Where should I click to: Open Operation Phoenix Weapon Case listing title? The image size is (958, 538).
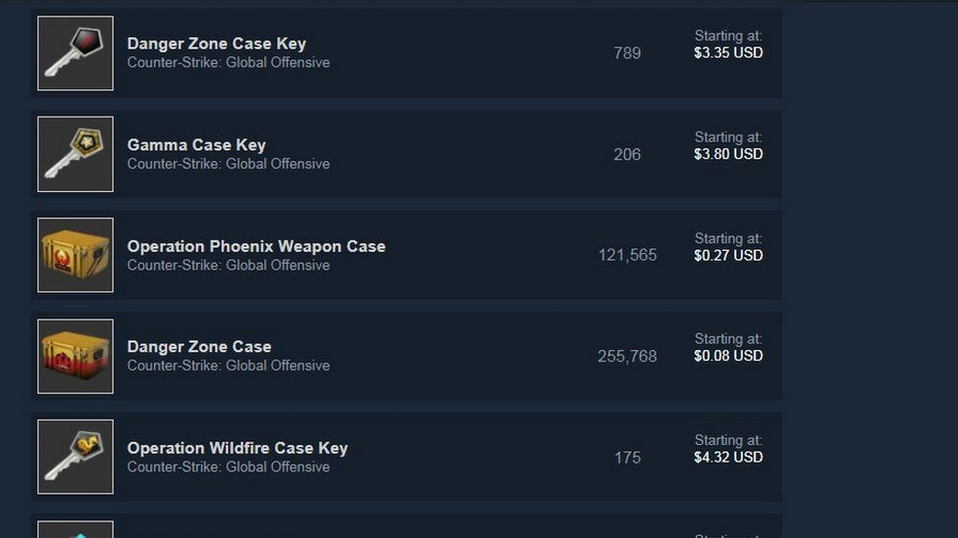point(256,246)
